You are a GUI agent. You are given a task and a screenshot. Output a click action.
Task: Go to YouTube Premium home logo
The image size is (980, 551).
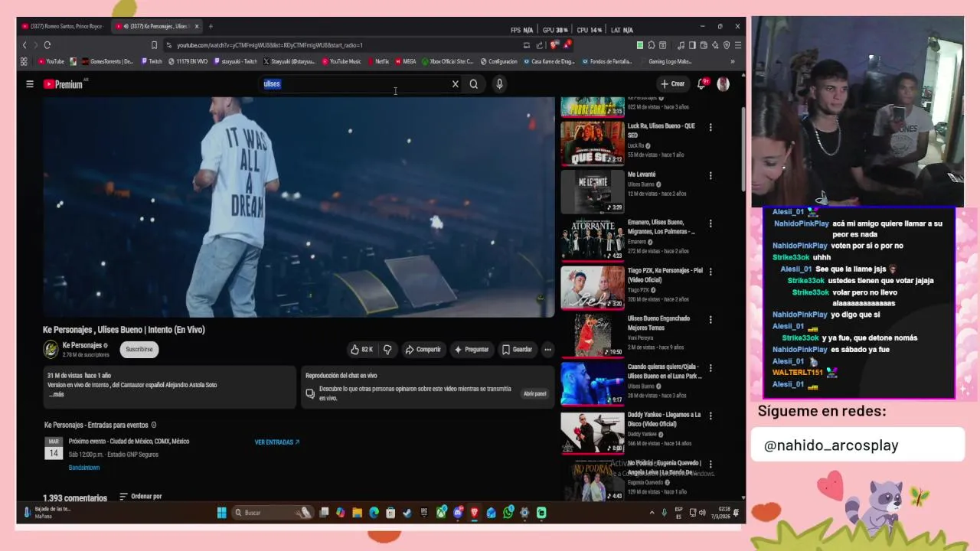(x=63, y=84)
